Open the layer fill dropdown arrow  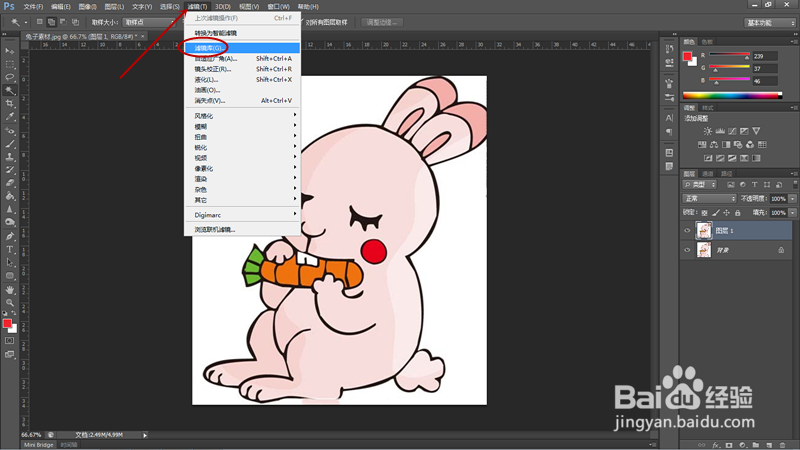pos(793,213)
